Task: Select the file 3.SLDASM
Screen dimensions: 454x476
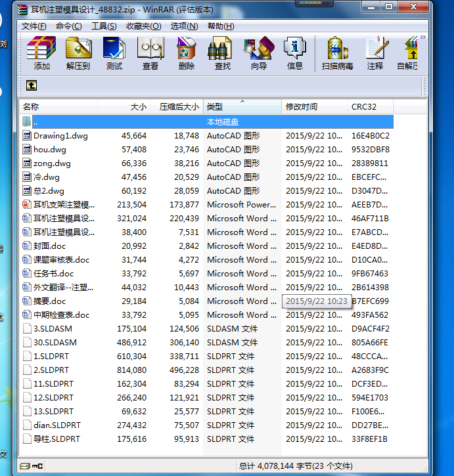Action: click(53, 329)
